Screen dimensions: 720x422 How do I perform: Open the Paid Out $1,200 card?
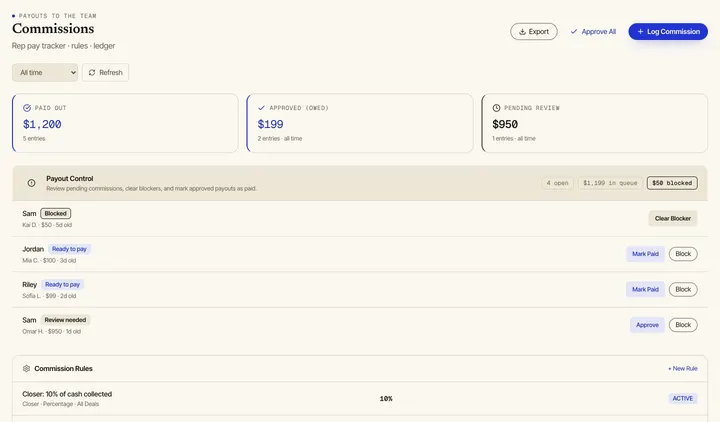pyautogui.click(x=125, y=123)
